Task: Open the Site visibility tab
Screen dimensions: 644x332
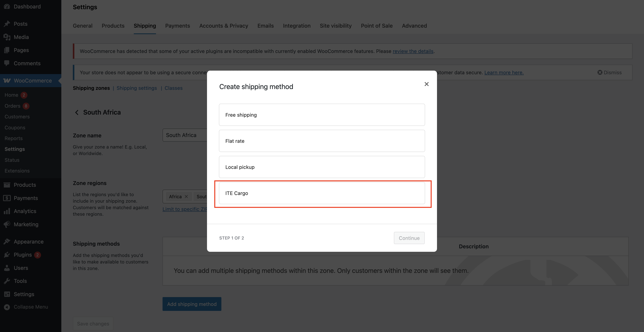Action: (x=335, y=26)
